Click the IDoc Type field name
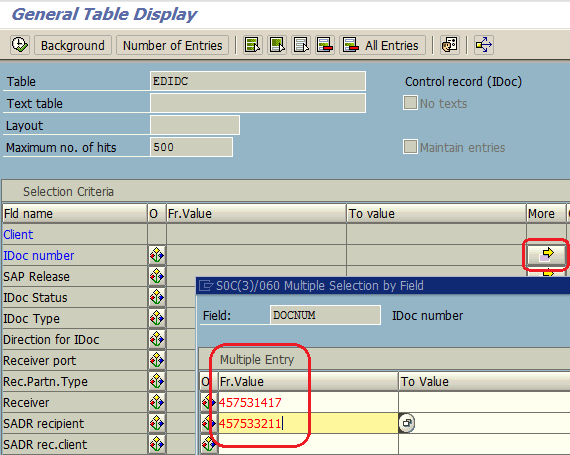 [x=31, y=319]
